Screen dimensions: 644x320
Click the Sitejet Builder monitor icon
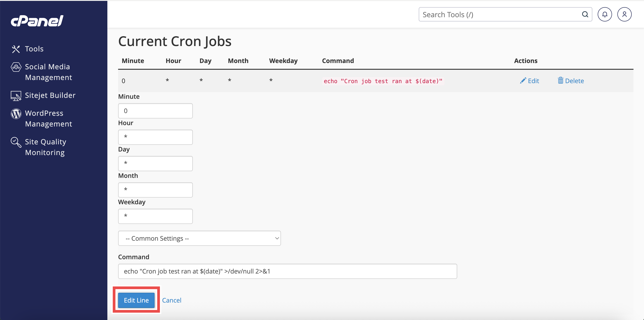pyautogui.click(x=16, y=96)
